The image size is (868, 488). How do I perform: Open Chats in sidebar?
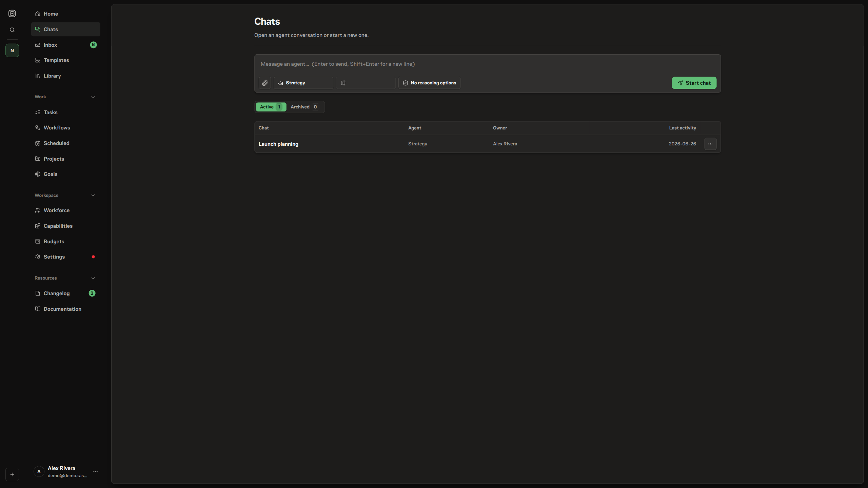click(66, 29)
